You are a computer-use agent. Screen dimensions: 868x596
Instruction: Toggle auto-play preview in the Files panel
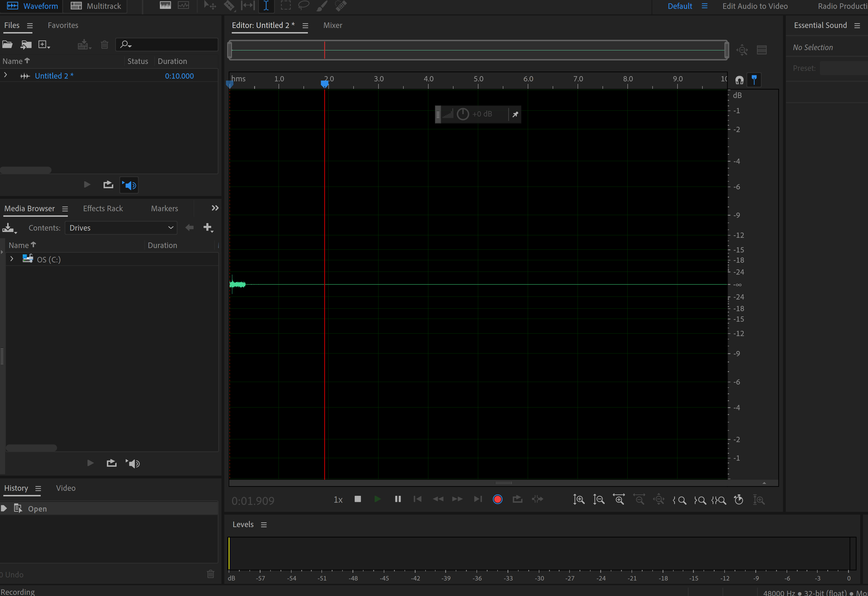tap(128, 185)
